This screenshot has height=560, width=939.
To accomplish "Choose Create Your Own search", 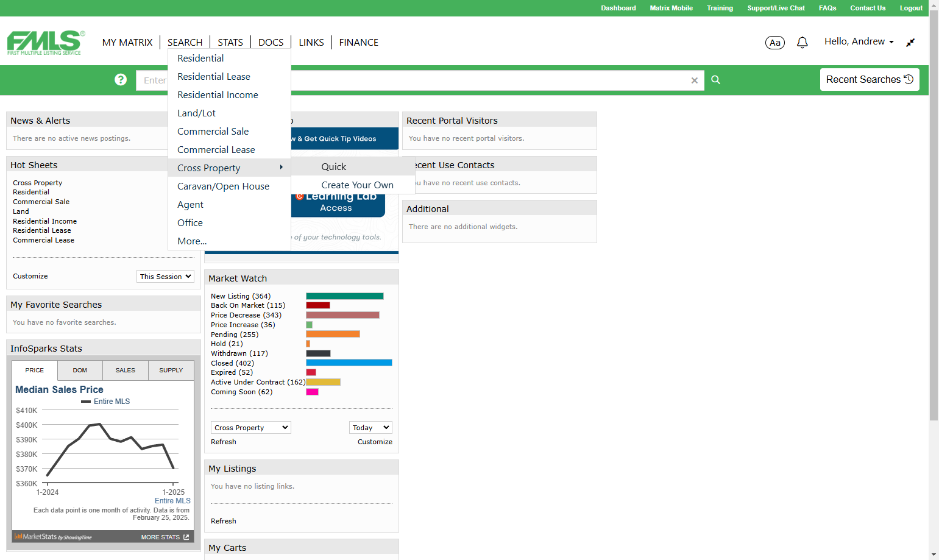I will 353,185.
